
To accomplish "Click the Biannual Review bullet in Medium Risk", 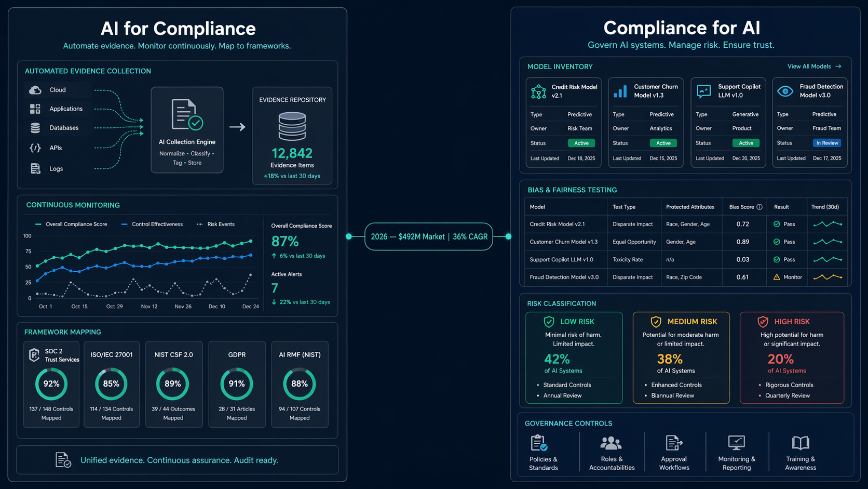I will [673, 395].
